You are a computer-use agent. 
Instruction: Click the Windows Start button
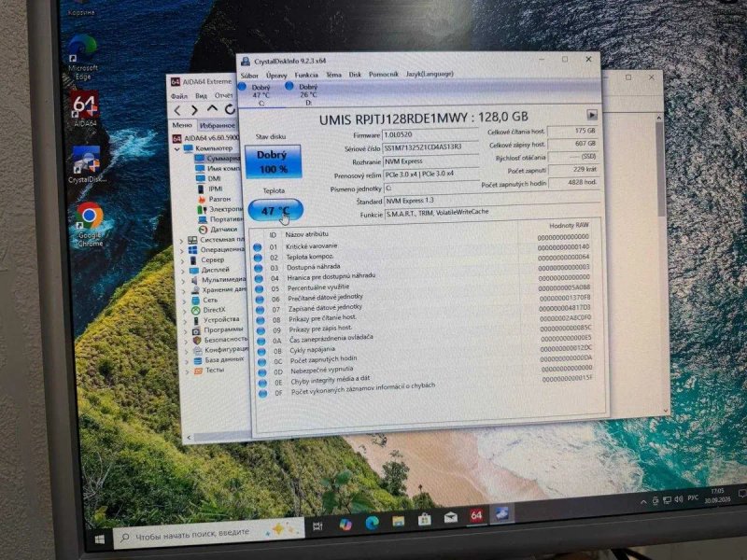point(100,539)
